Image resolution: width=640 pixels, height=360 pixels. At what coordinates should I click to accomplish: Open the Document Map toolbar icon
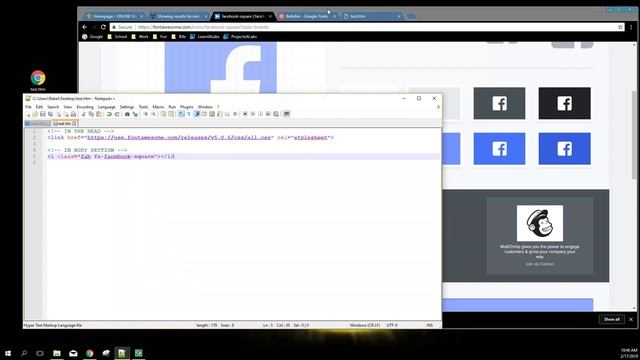pyautogui.click(x=212, y=114)
